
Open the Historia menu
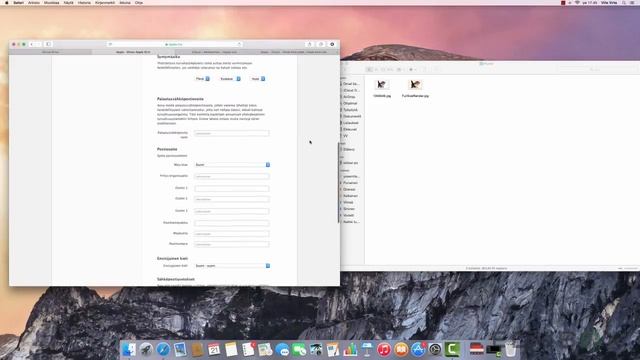84,2
